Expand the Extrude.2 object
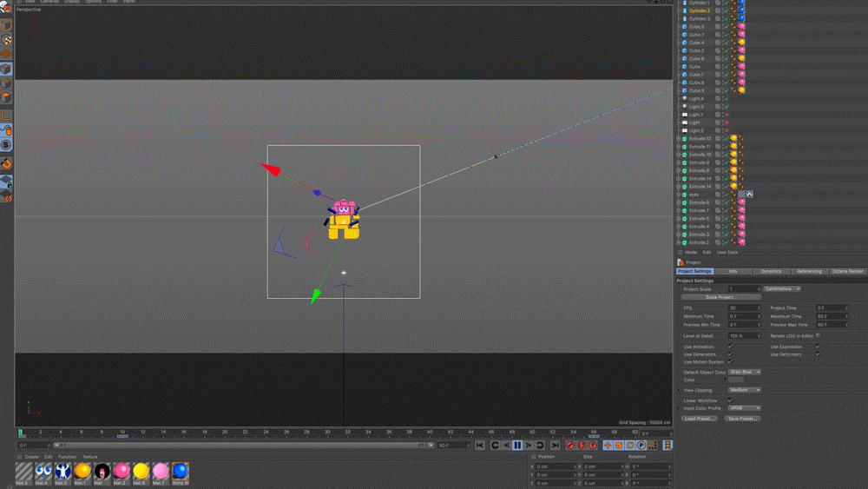Screen dimensions: 868x489 tap(679, 242)
